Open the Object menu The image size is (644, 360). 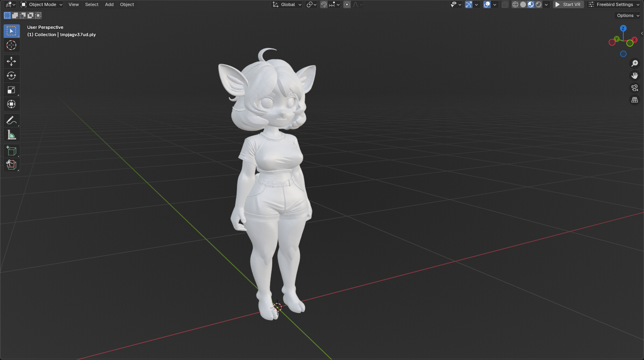pyautogui.click(x=127, y=4)
